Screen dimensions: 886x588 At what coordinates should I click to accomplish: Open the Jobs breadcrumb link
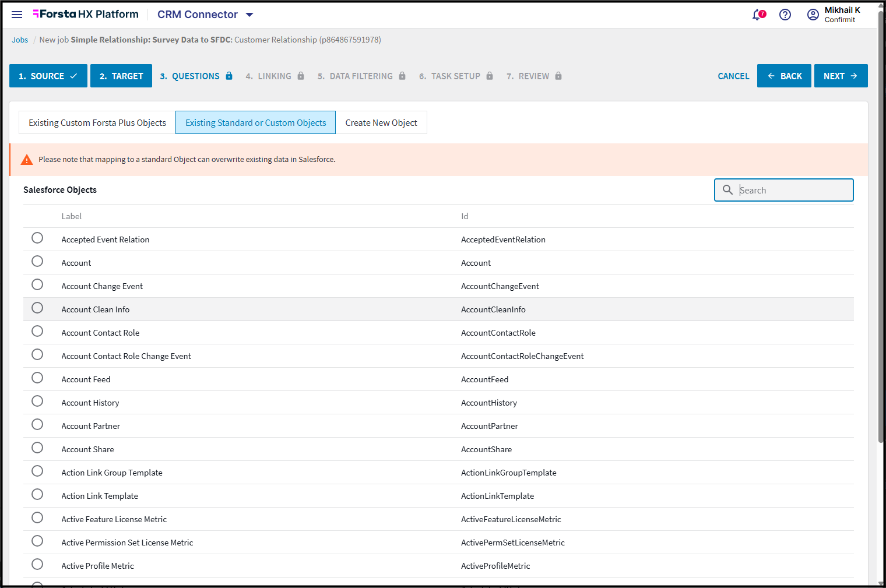point(20,40)
